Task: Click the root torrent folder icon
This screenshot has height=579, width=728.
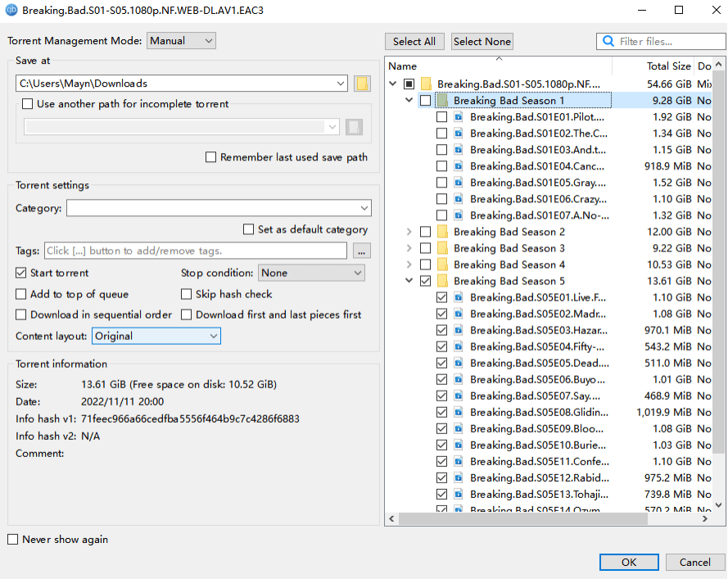Action: [x=426, y=84]
